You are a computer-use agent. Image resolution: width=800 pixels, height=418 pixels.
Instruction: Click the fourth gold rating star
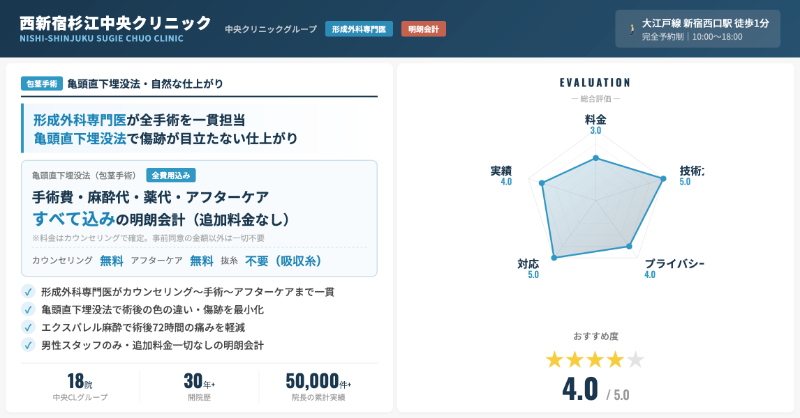[615, 359]
